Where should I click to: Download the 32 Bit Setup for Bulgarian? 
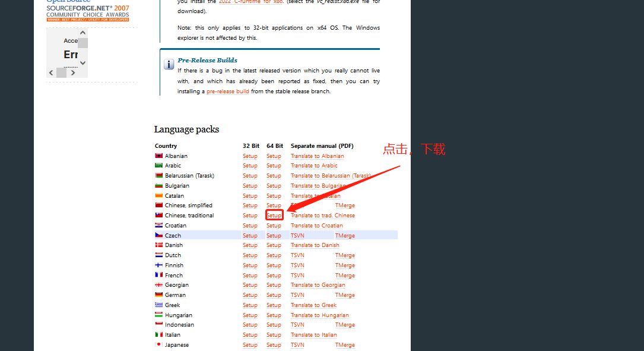pyautogui.click(x=250, y=186)
